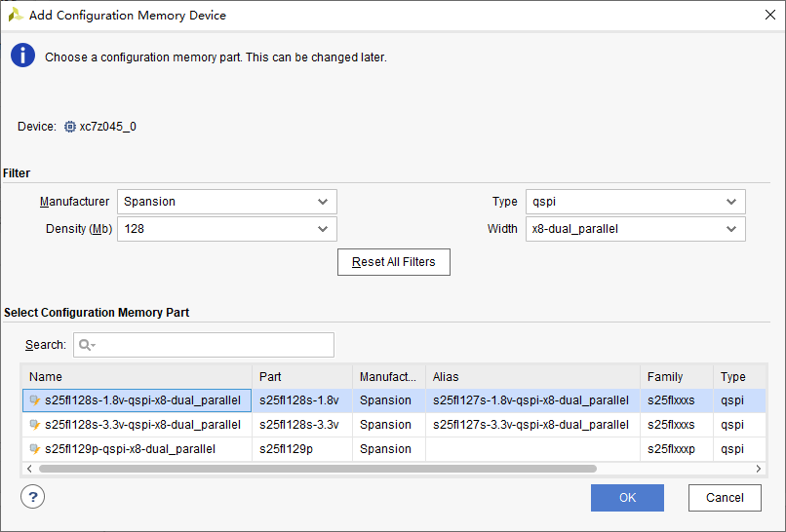This screenshot has height=532, width=786.
Task: Click the s25fl128s-3.3v memory part icon
Action: point(35,425)
